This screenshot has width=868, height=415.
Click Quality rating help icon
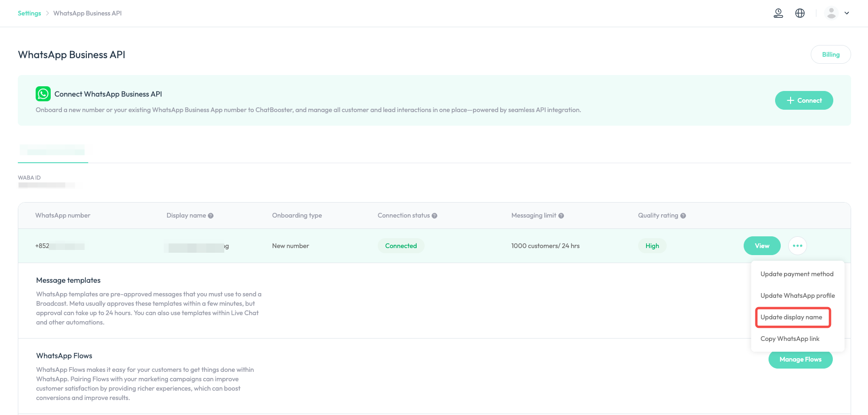[683, 216]
